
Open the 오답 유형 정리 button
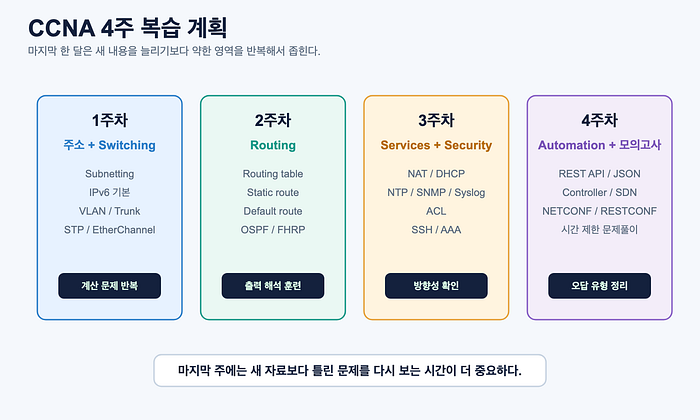pos(600,286)
